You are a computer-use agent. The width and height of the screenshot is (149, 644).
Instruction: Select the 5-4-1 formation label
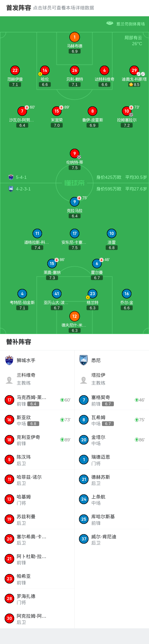coord(21,177)
